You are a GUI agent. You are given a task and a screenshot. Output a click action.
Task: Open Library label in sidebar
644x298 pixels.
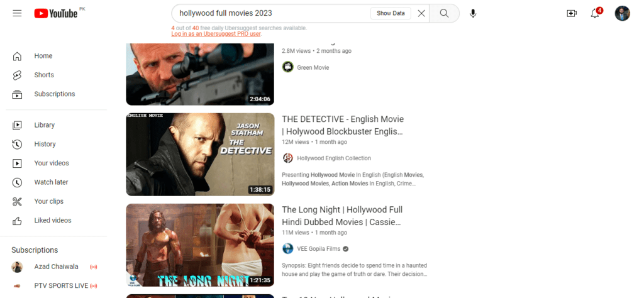pos(45,124)
